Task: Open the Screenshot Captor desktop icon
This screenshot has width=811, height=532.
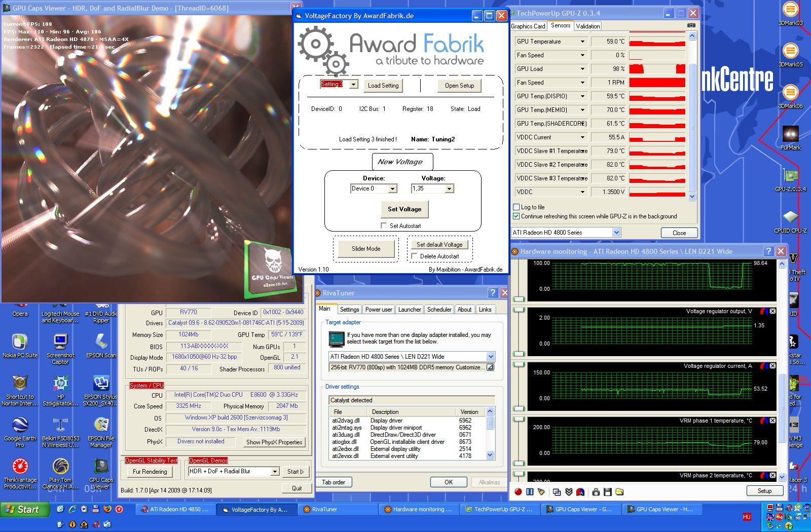Action: click(x=60, y=350)
